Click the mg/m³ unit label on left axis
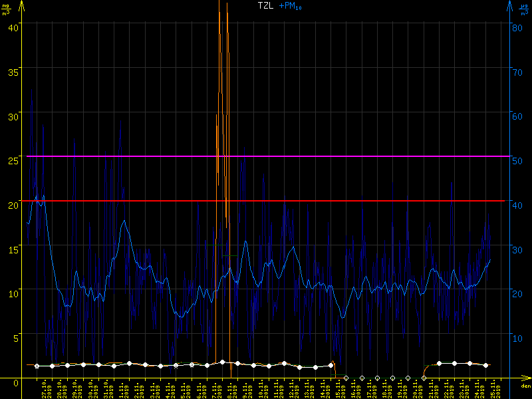 (6, 9)
